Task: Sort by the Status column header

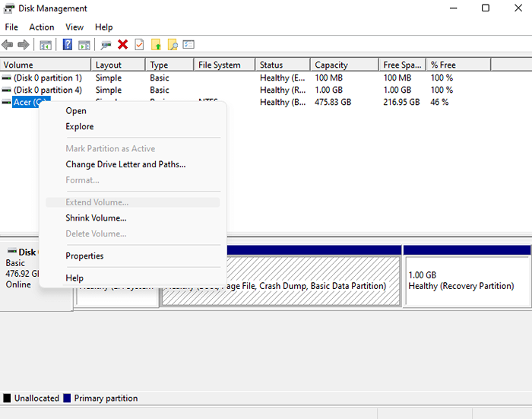Action: click(283, 65)
